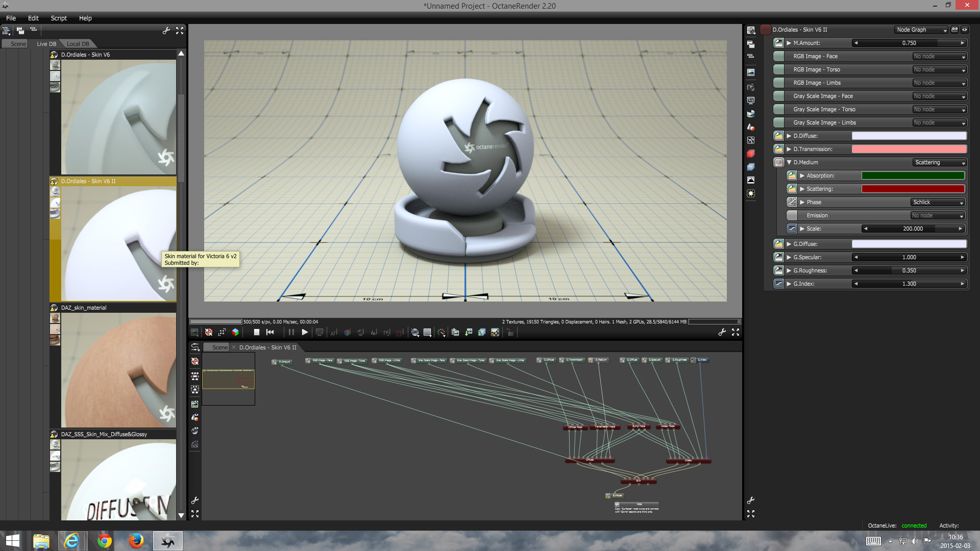The width and height of the screenshot is (980, 551).
Task: Toggle the RGB Image - Face checkbox
Action: pos(778,56)
